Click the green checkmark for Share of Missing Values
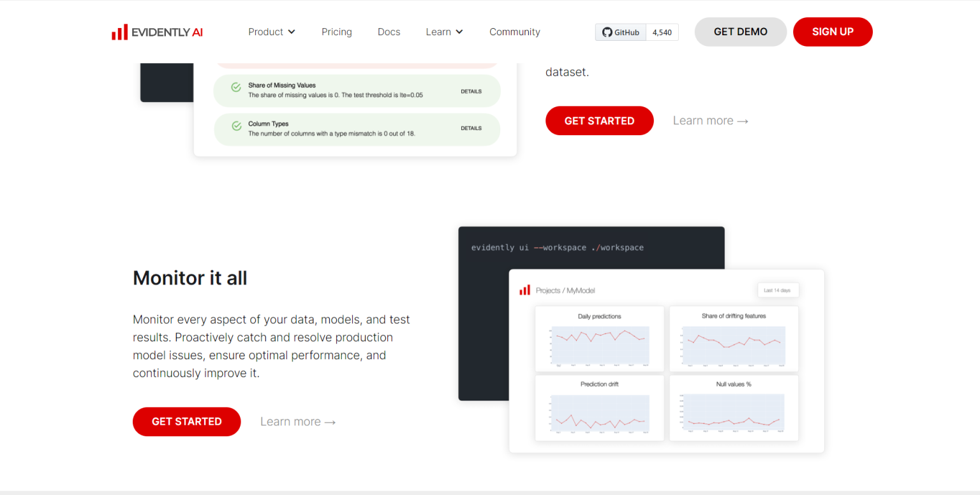This screenshot has height=495, width=980. point(236,87)
